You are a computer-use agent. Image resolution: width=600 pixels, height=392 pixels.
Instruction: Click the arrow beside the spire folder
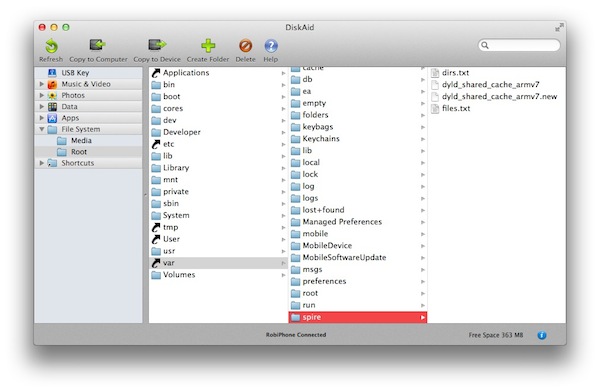422,317
